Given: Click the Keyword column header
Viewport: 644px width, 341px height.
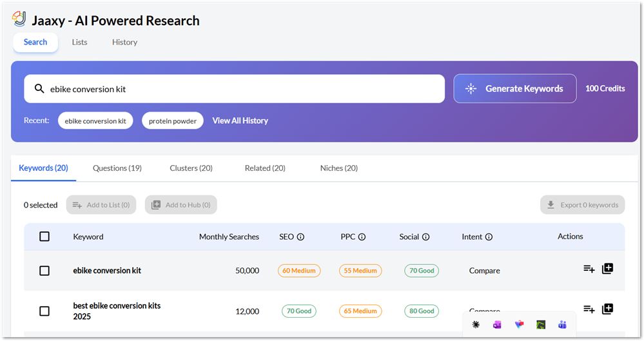Looking at the screenshot, I should click(88, 237).
